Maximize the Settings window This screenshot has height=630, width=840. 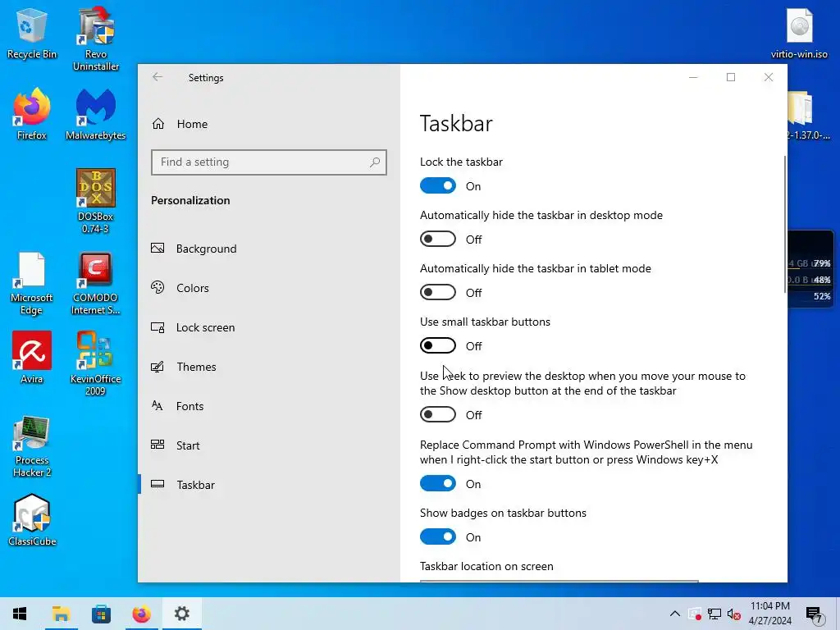(x=731, y=77)
